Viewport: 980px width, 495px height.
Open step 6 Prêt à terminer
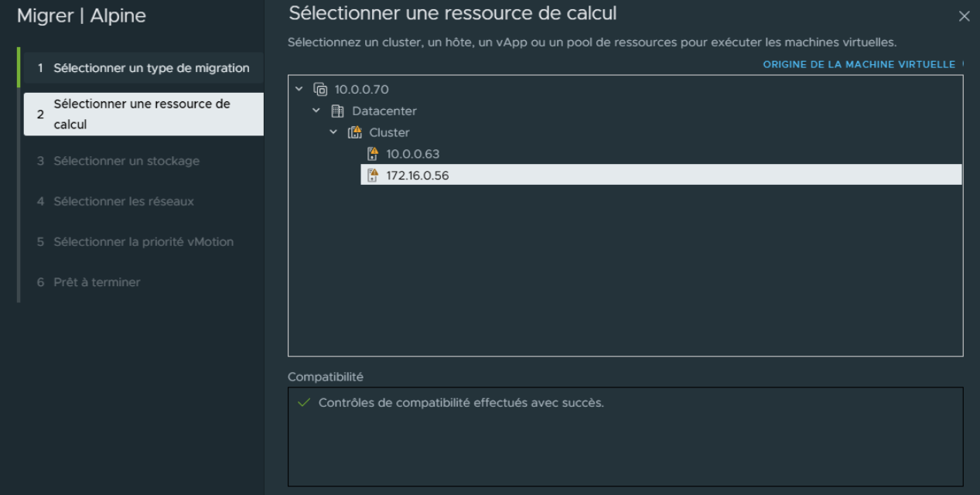pos(97,282)
